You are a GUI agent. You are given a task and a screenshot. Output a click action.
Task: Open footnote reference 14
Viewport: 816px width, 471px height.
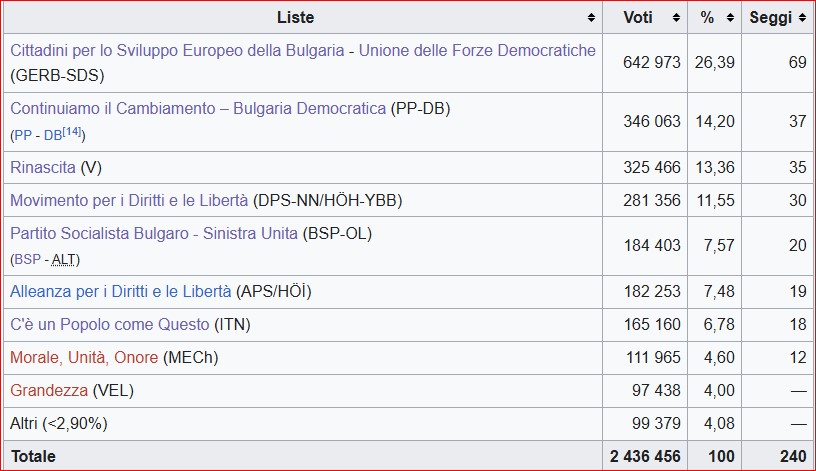click(72, 131)
